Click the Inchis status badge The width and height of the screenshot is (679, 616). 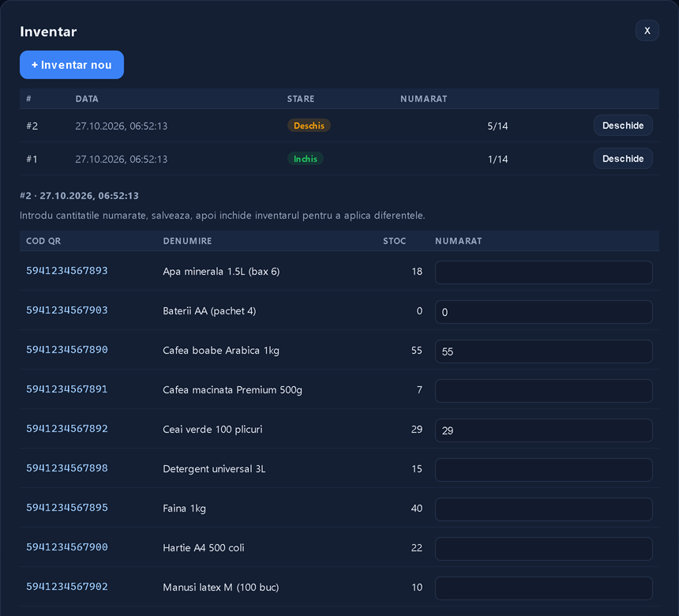pyautogui.click(x=306, y=159)
